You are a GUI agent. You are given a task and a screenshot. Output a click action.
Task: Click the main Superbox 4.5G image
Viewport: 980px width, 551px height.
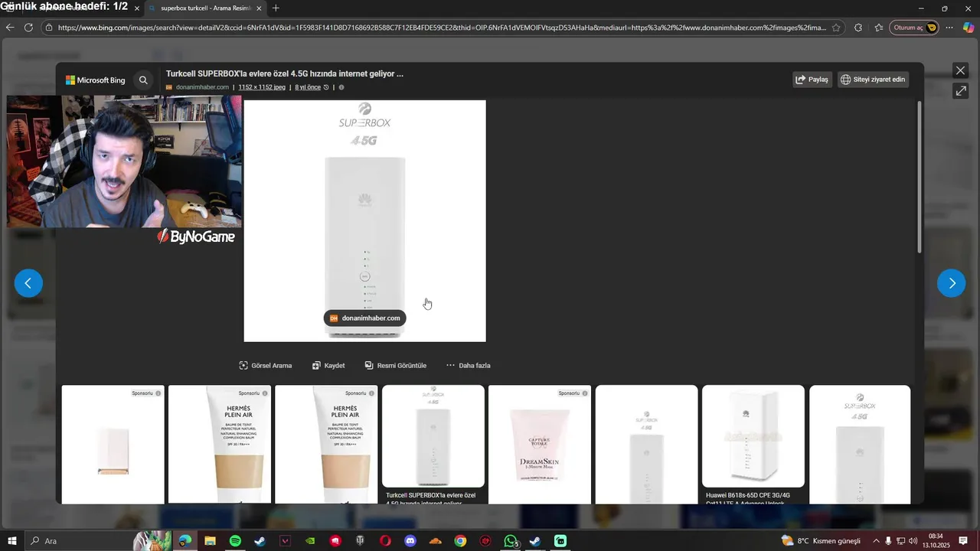pyautogui.click(x=364, y=220)
